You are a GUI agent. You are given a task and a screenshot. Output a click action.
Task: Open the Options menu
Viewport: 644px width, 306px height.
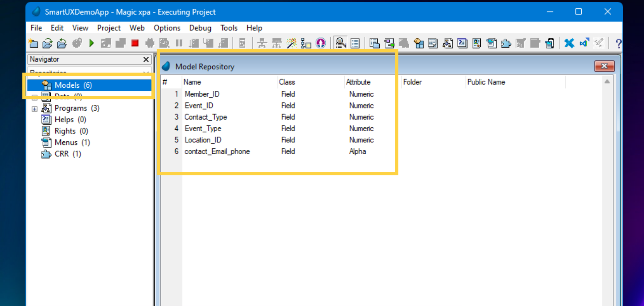click(x=167, y=28)
